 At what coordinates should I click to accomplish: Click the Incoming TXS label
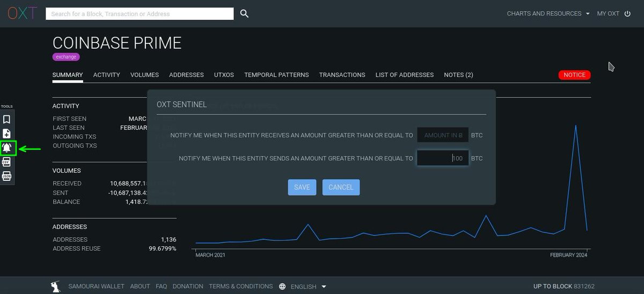point(75,137)
